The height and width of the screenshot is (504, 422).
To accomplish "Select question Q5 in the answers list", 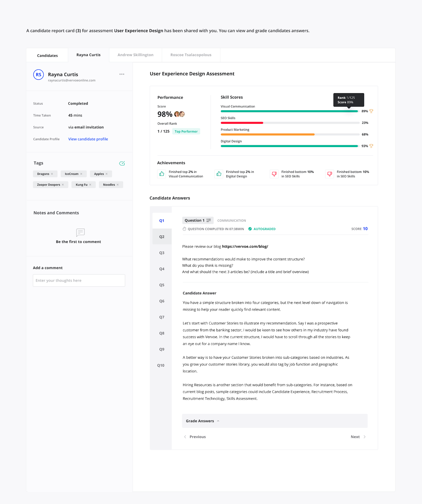I will point(162,285).
